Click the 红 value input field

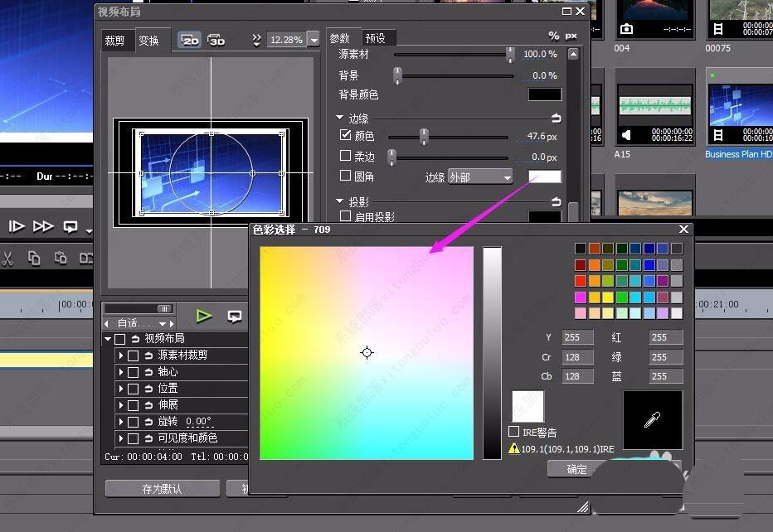point(665,337)
